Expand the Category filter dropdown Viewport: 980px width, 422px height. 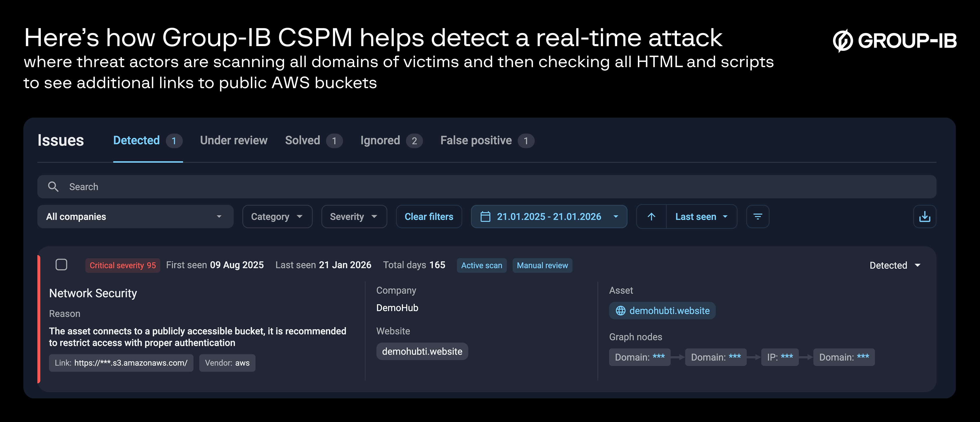[x=277, y=217]
